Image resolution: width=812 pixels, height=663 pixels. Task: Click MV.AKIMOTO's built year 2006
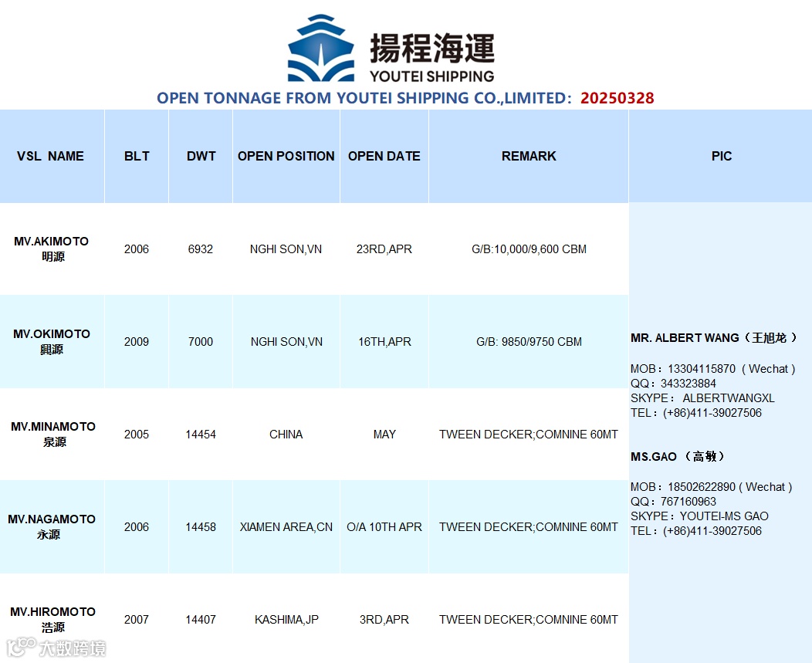(136, 249)
